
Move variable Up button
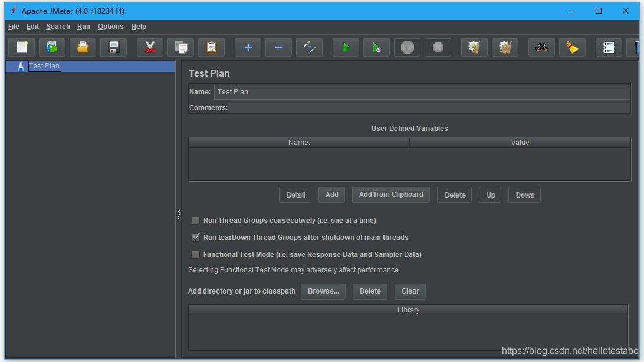click(x=491, y=195)
